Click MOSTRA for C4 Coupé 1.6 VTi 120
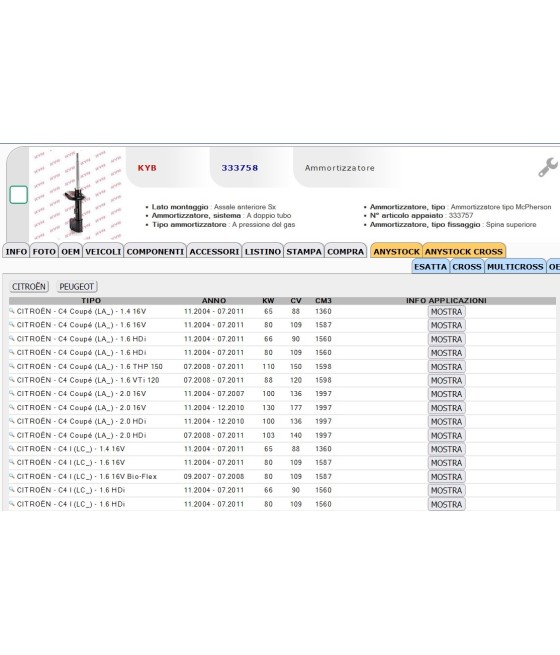This screenshot has height=655, width=560. point(446,381)
